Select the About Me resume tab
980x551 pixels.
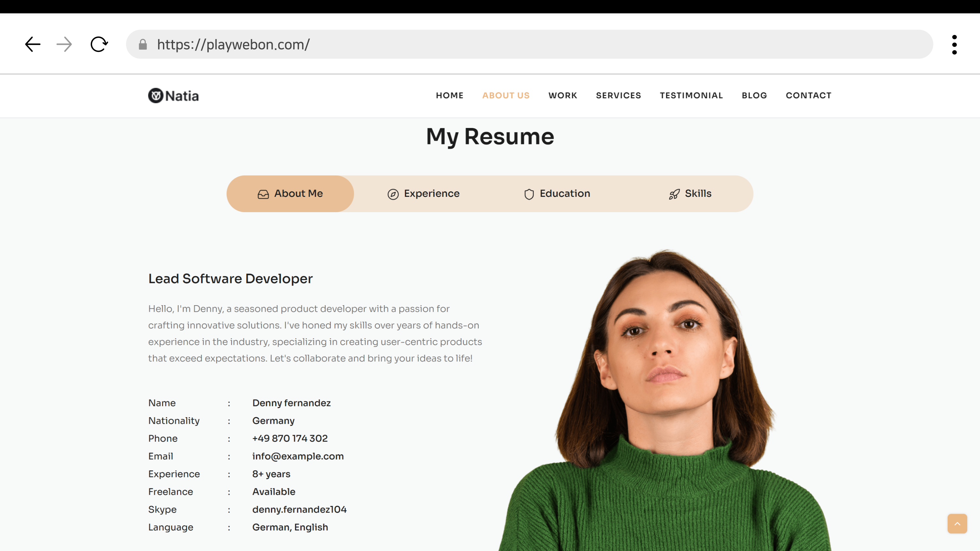[290, 194]
